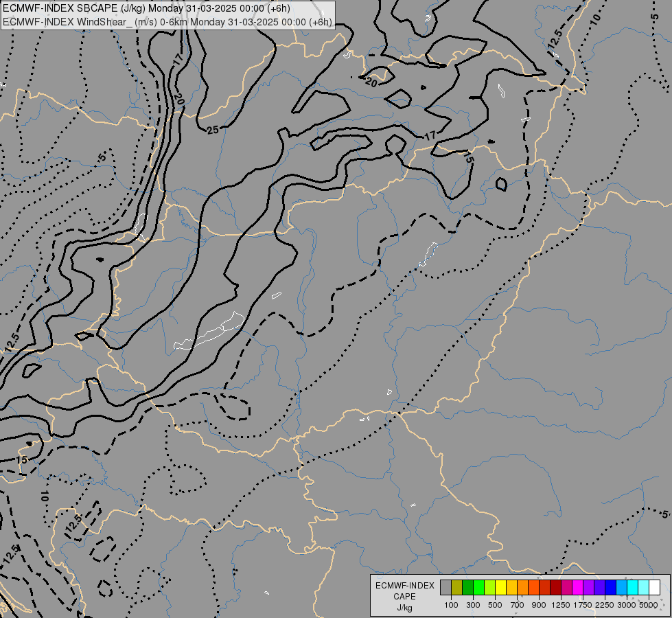Click the yellow swatch in CAPE legend
This screenshot has width=672, height=618.
tap(500, 588)
